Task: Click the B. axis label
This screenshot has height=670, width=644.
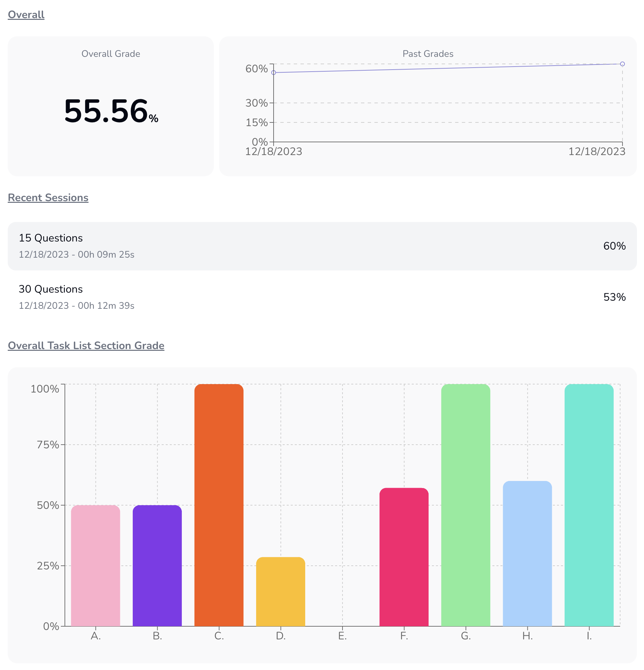Action: (157, 636)
